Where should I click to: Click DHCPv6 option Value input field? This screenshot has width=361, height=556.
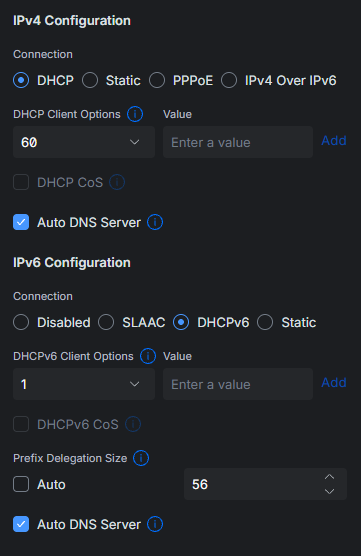[238, 384]
